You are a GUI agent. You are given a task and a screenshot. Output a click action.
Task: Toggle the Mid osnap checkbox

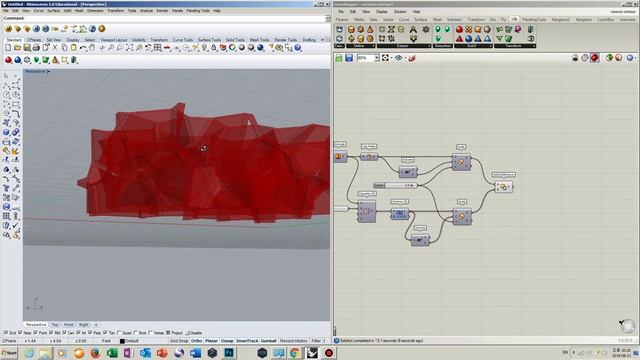(51, 333)
